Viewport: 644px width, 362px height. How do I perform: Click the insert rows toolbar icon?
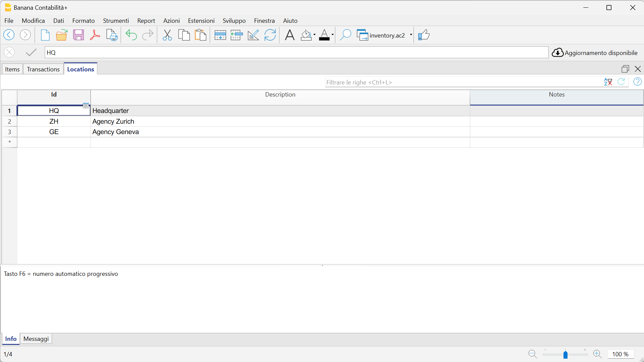[220, 35]
